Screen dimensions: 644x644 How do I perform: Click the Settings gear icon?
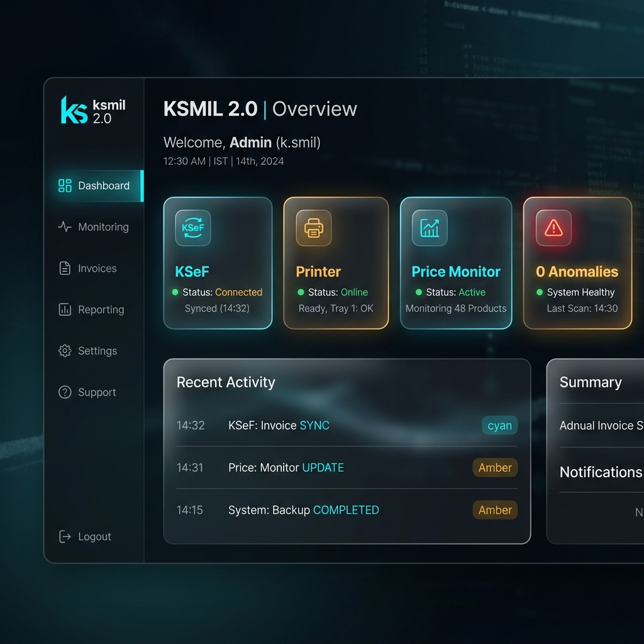point(65,351)
